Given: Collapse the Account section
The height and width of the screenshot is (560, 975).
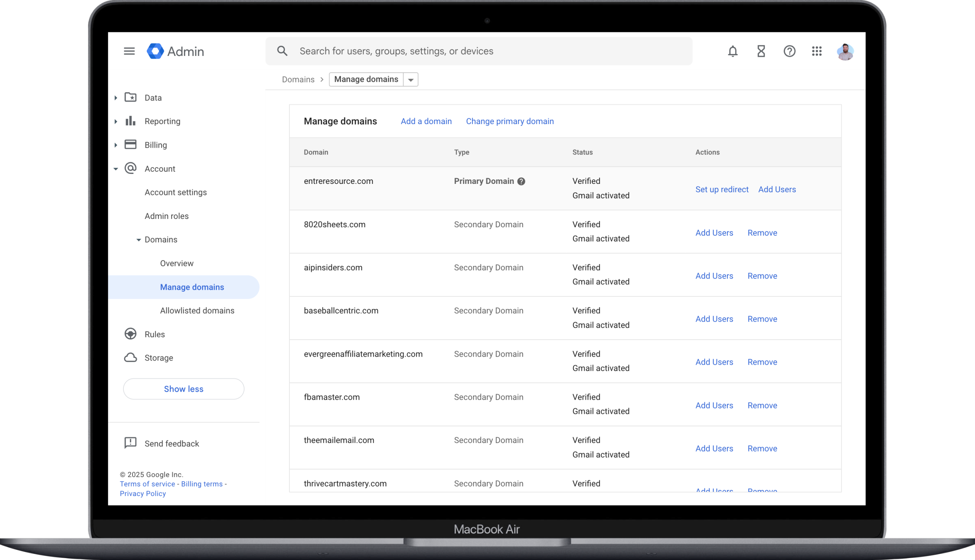Looking at the screenshot, I should [116, 169].
